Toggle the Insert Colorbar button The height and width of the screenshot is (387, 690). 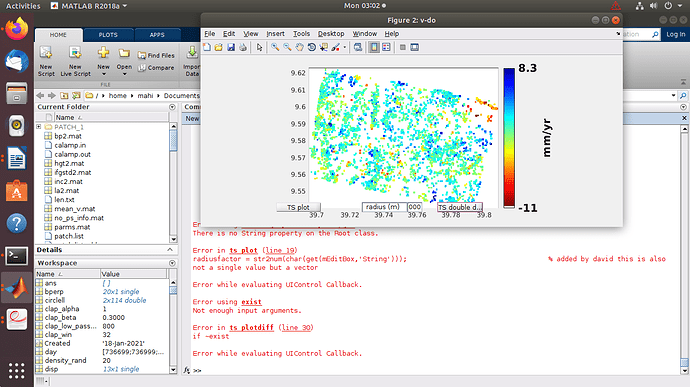coord(374,47)
